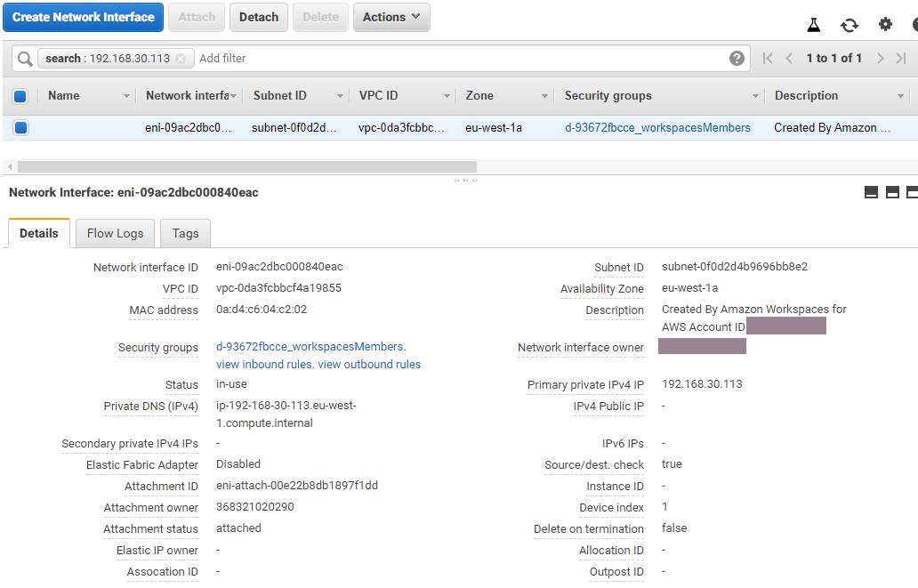Open the Actions dropdown
Image resolution: width=918 pixels, height=588 pixels.
click(391, 17)
